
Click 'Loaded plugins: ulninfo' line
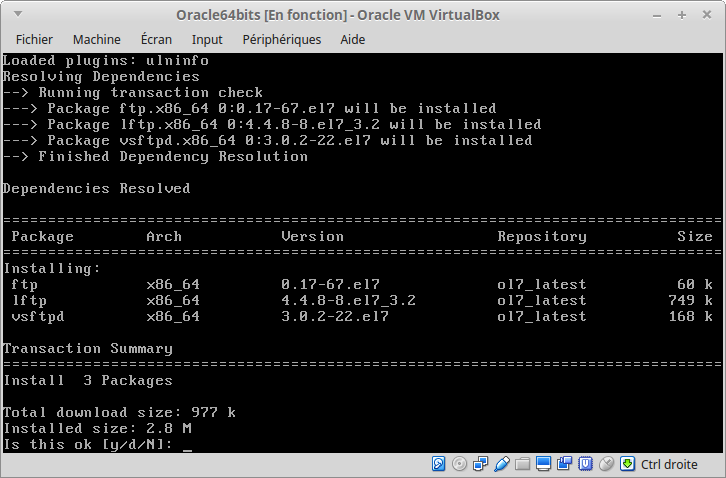pyautogui.click(x=106, y=61)
